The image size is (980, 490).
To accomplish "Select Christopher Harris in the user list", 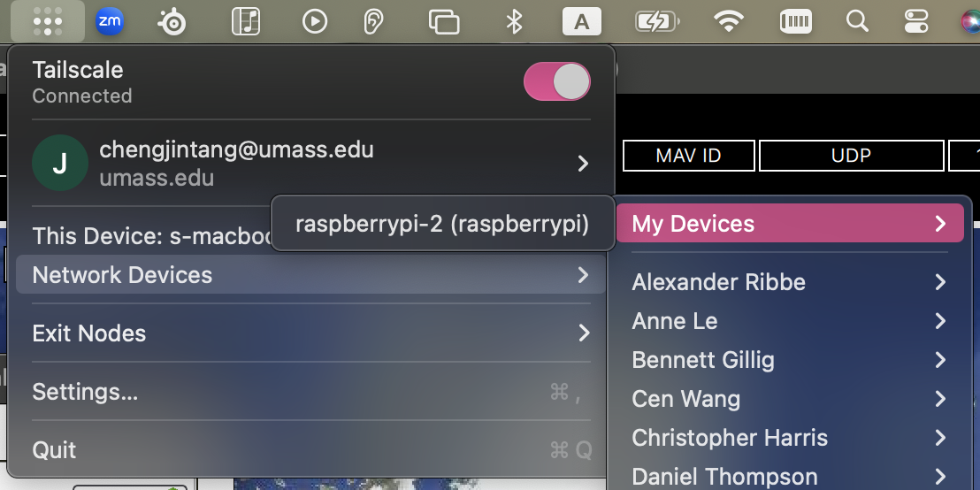I will click(x=790, y=438).
